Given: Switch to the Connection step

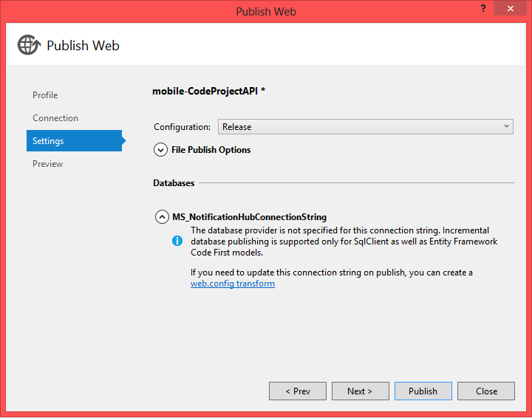Looking at the screenshot, I should click(x=55, y=118).
